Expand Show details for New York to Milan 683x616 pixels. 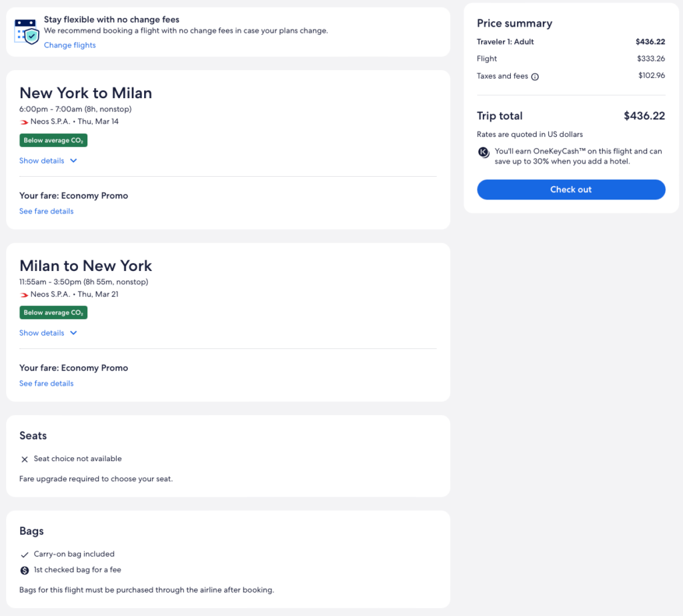click(x=48, y=161)
